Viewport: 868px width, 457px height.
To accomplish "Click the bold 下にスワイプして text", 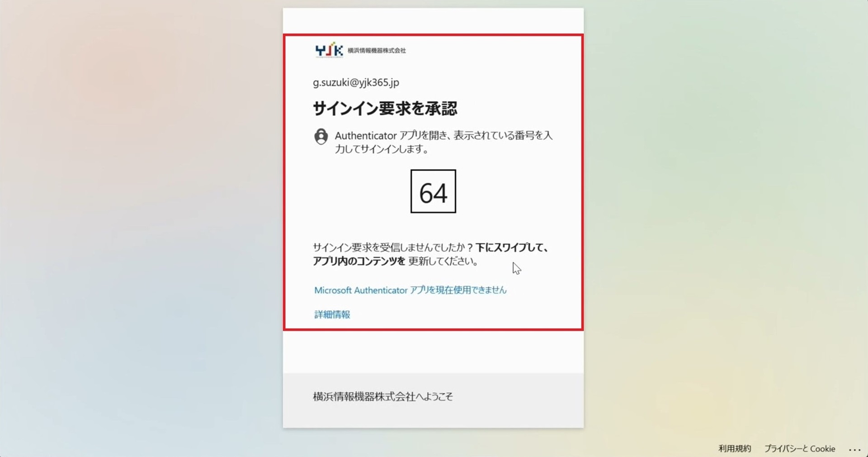I will (x=512, y=248).
